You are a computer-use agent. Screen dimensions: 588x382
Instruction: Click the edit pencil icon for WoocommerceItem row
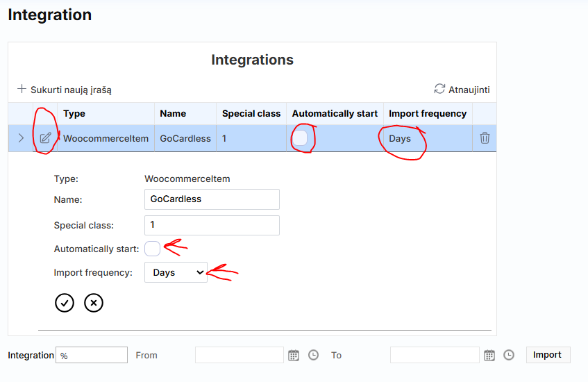pos(45,138)
